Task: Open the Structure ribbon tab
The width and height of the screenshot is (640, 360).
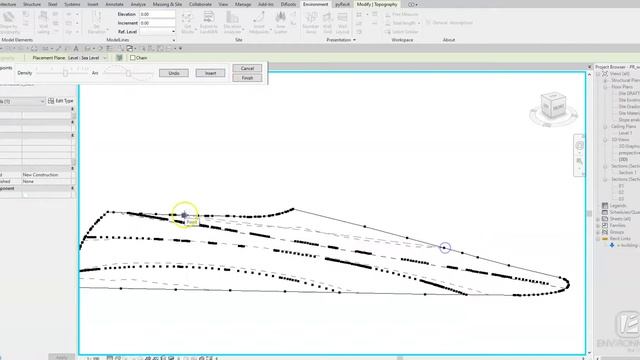Action: [x=32, y=4]
